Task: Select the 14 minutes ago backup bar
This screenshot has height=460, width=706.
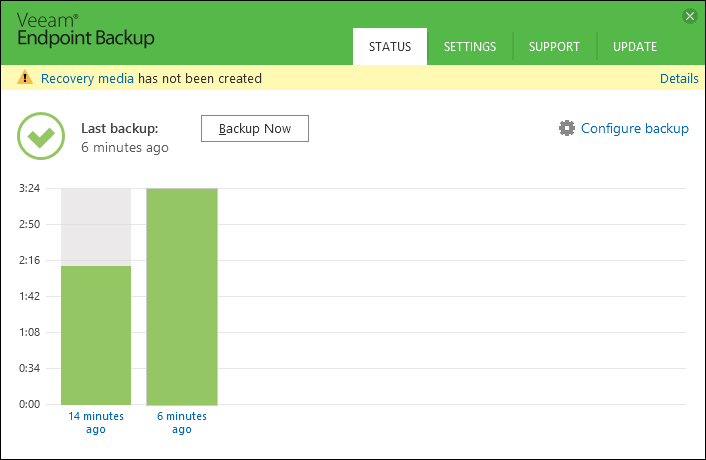Action: tap(96, 335)
